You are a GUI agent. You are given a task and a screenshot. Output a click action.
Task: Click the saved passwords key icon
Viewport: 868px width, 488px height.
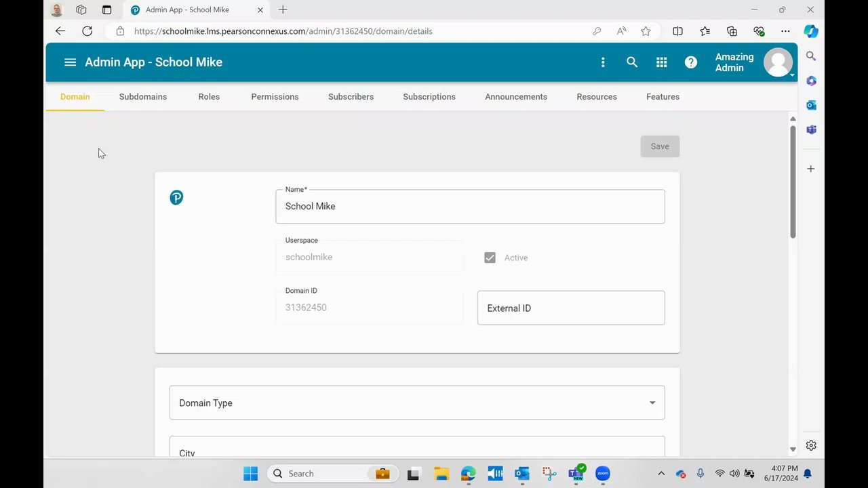click(x=597, y=31)
